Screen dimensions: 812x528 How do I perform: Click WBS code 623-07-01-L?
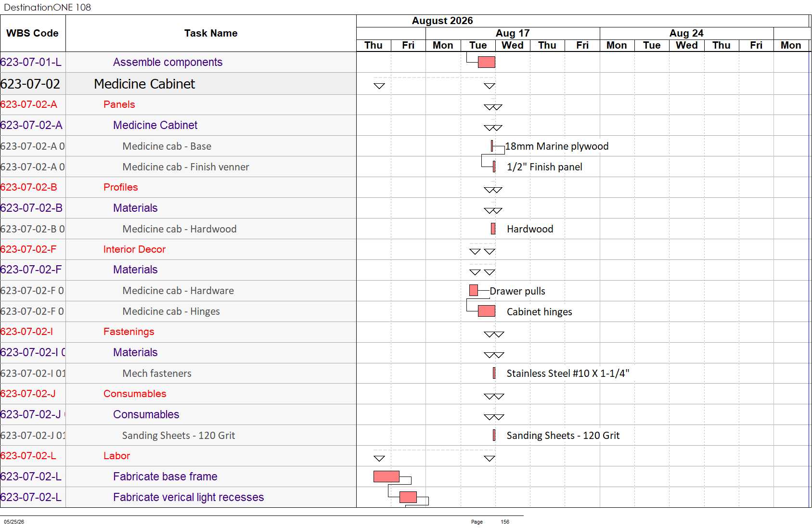tap(31, 62)
